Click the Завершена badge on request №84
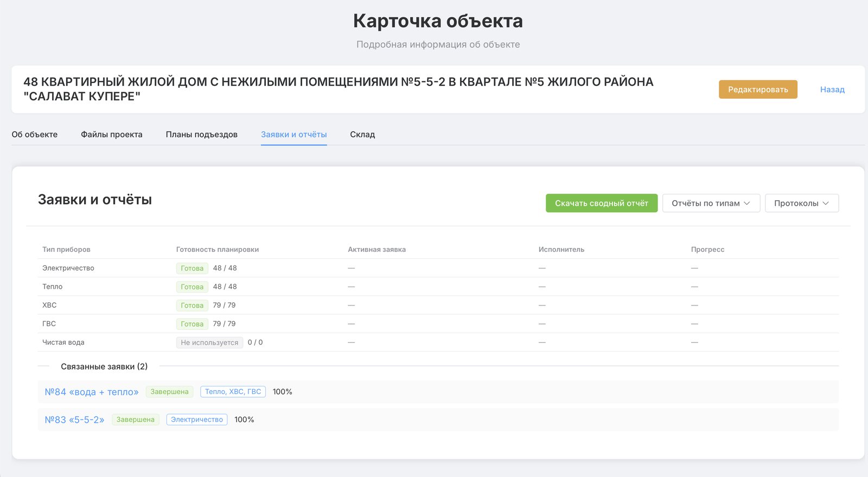The width and height of the screenshot is (868, 477). tap(169, 392)
